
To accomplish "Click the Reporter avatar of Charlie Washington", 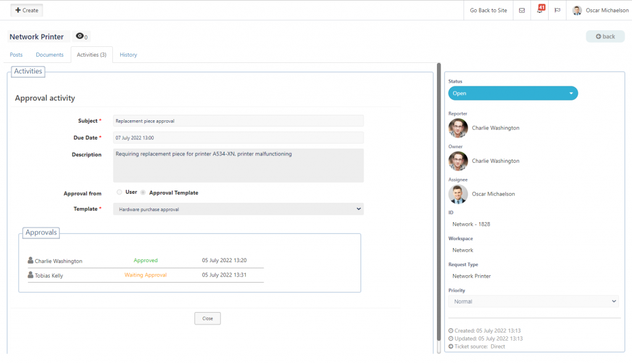I will 459,128.
